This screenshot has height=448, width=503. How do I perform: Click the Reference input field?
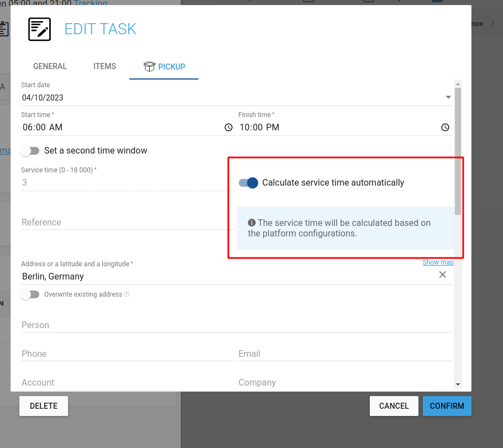(x=128, y=222)
